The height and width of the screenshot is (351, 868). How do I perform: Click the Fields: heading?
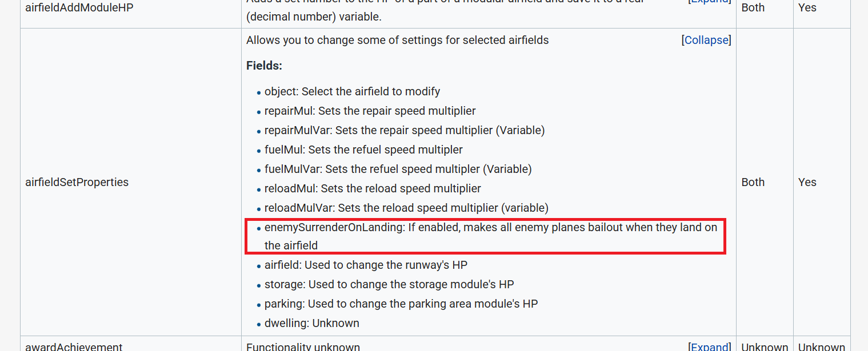point(265,66)
